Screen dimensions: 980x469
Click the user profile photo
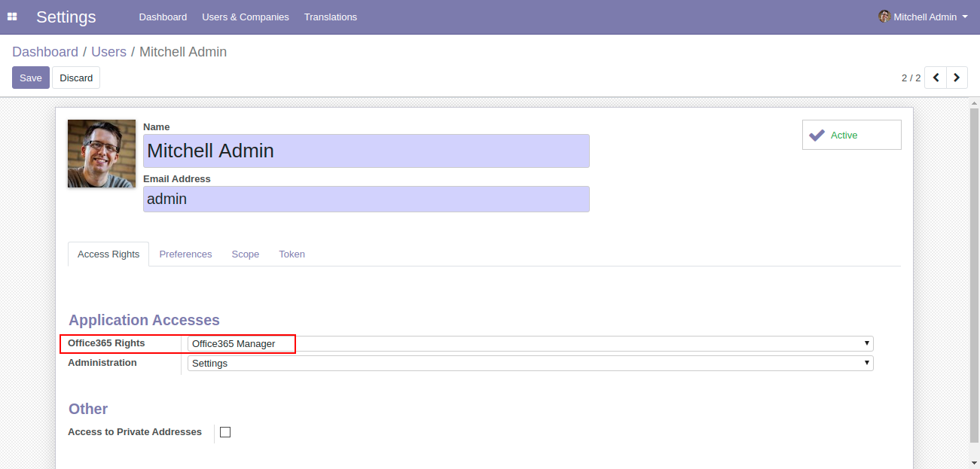102,154
